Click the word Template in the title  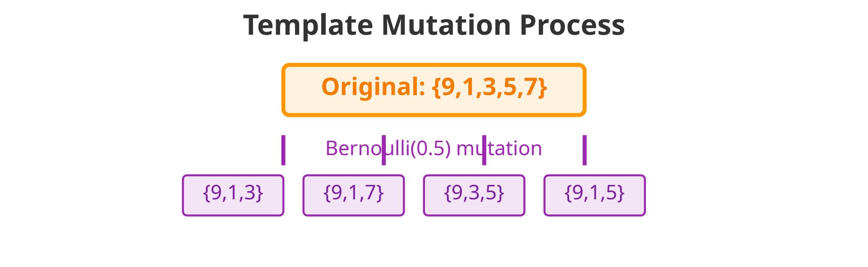click(308, 25)
